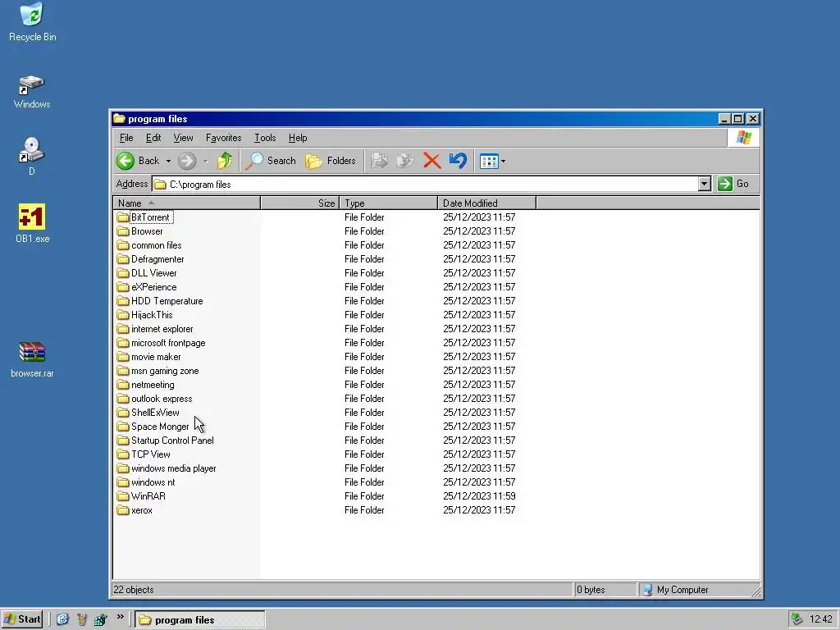Click the WinRAR folder name
The width and height of the screenshot is (840, 630).
(148, 496)
